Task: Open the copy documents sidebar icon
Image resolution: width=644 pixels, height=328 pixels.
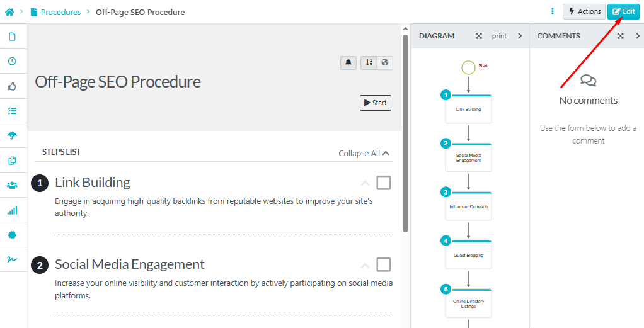Action: pyautogui.click(x=13, y=161)
